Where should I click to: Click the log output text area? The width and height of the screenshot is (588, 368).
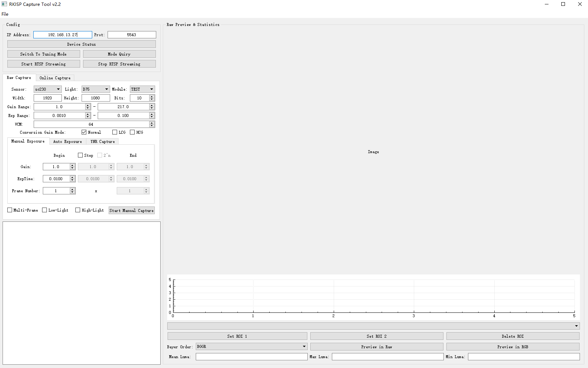tap(82, 293)
